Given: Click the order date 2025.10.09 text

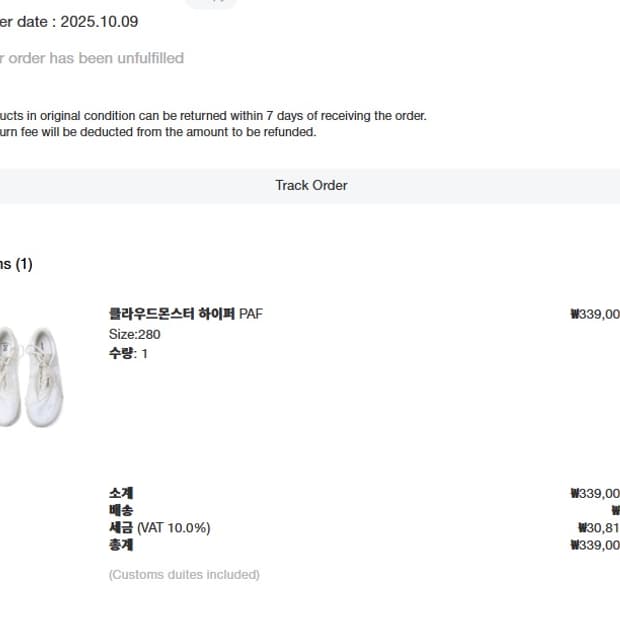Looking at the screenshot, I should coord(70,21).
